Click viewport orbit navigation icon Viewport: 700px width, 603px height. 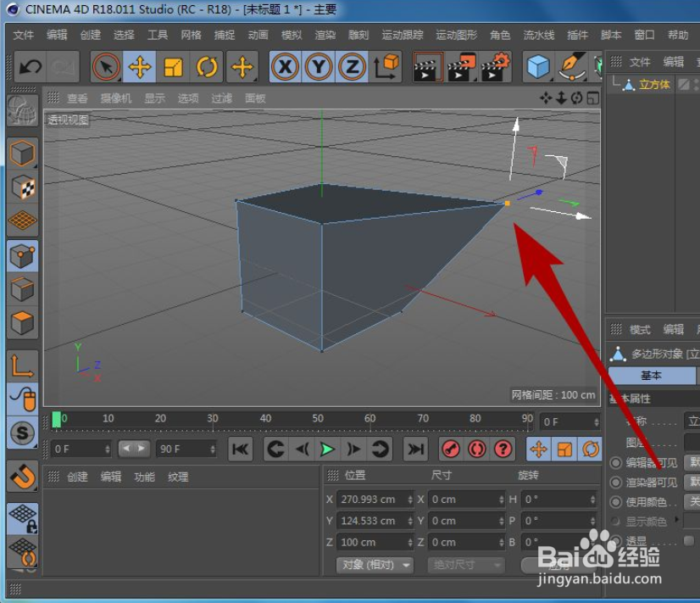577,98
